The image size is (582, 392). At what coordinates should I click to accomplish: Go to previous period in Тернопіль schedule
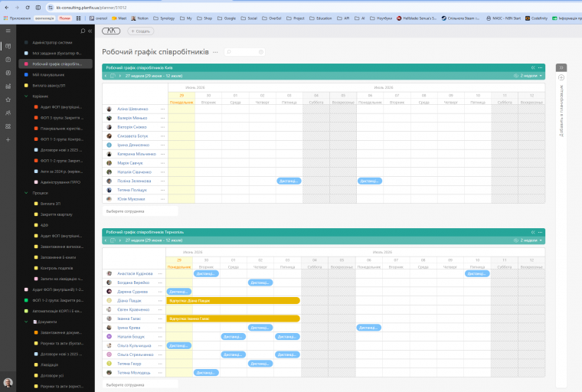(106, 240)
